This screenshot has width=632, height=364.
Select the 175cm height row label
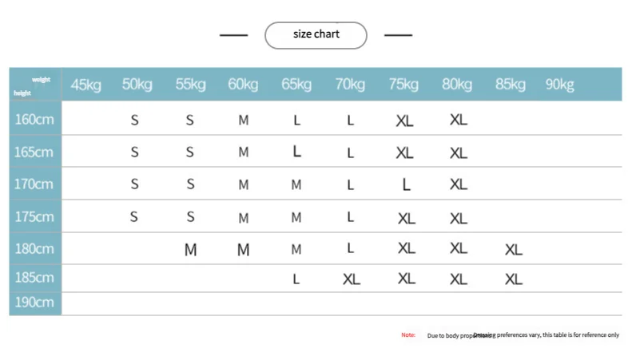(34, 216)
